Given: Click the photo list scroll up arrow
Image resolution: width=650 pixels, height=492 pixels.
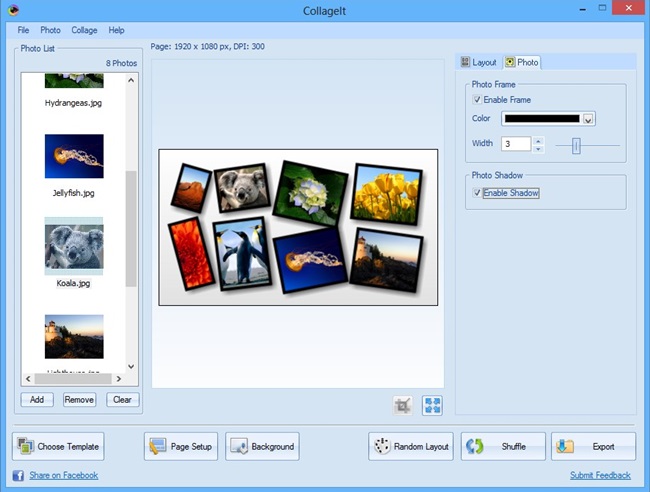Looking at the screenshot, I should coord(131,80).
